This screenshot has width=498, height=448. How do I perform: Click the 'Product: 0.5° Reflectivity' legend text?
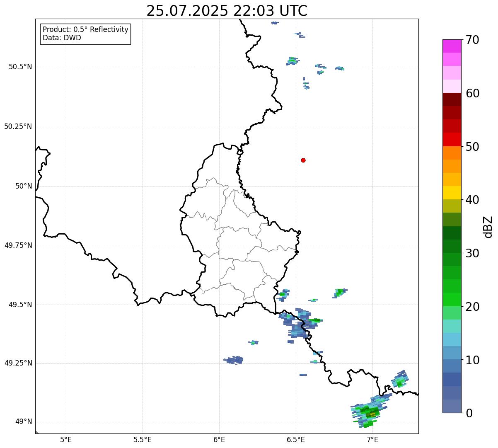coord(85,30)
